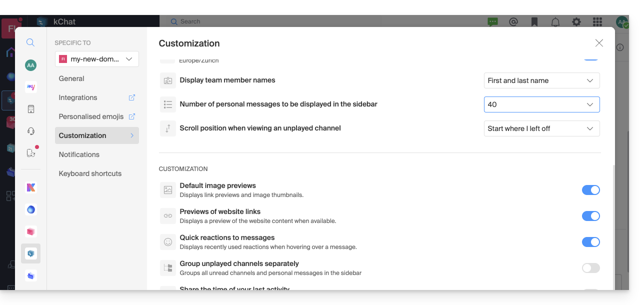Open the Scroll position dropdown
The width and height of the screenshot is (644, 305).
(541, 128)
